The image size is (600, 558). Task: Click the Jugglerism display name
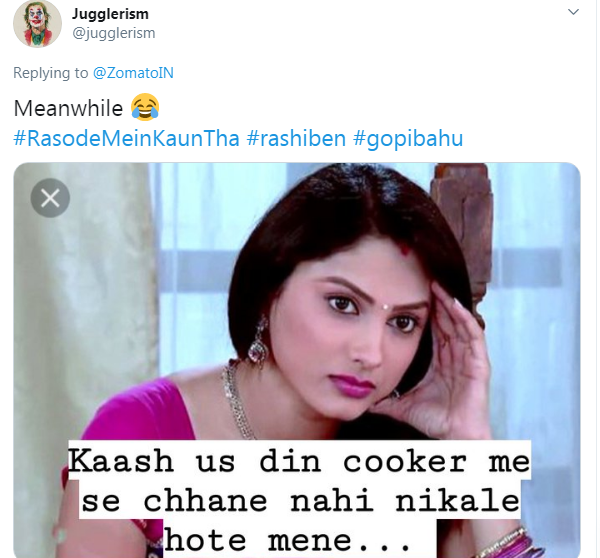tap(110, 14)
